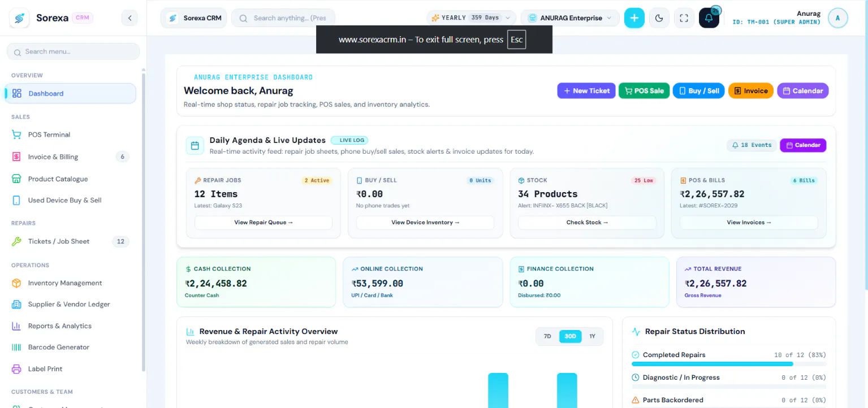
Task: Click the Label Print printer icon
Action: 17,369
